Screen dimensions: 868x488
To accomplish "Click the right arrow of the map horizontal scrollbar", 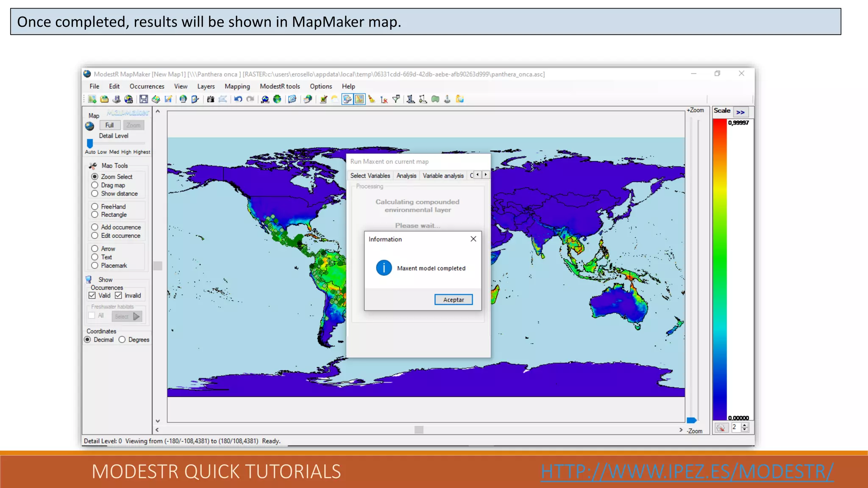I will coord(681,430).
